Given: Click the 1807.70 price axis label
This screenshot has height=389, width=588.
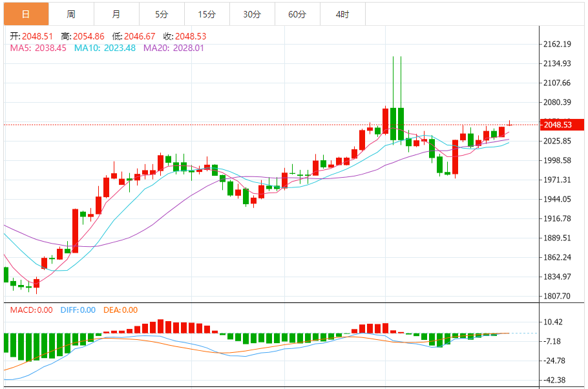Looking at the screenshot, I should tap(557, 297).
